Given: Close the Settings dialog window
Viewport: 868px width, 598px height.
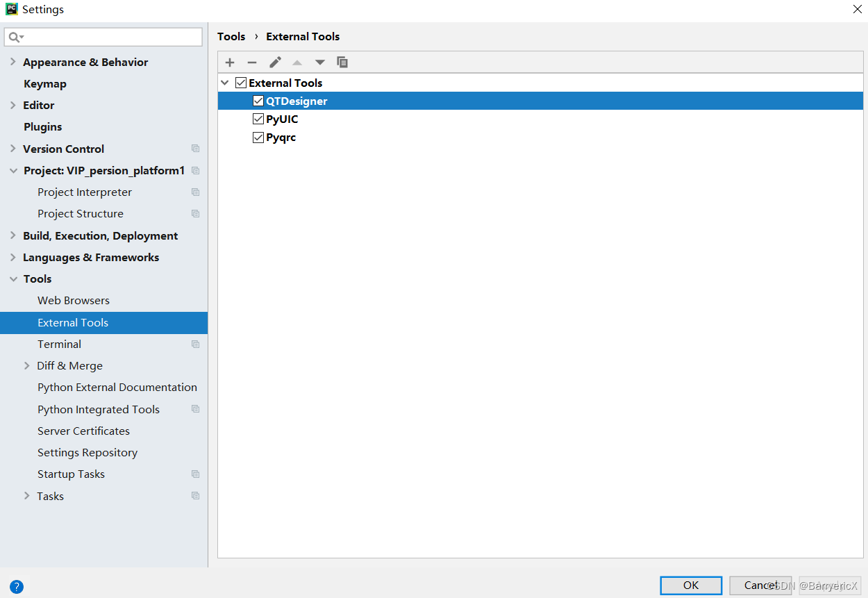Looking at the screenshot, I should (x=857, y=9).
